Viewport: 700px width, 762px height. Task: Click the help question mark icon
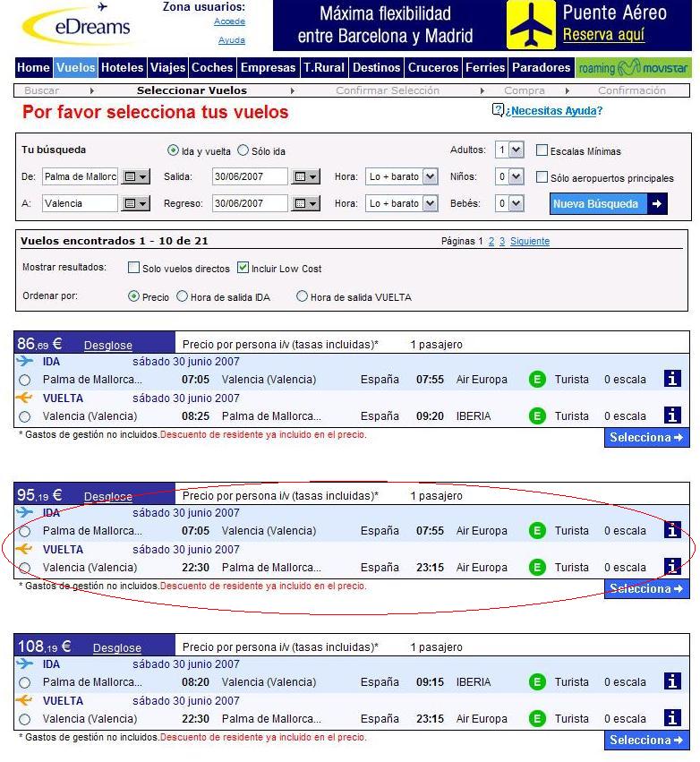498,110
